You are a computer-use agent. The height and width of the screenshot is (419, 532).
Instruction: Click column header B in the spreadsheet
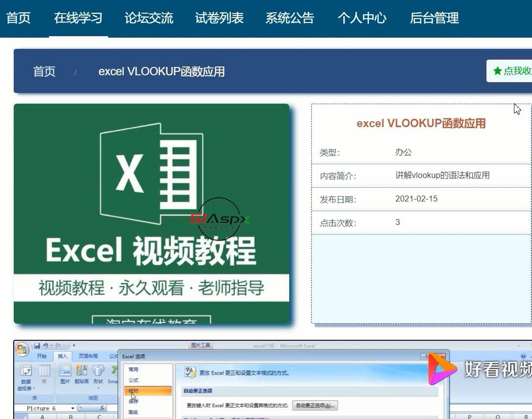[x=71, y=417]
